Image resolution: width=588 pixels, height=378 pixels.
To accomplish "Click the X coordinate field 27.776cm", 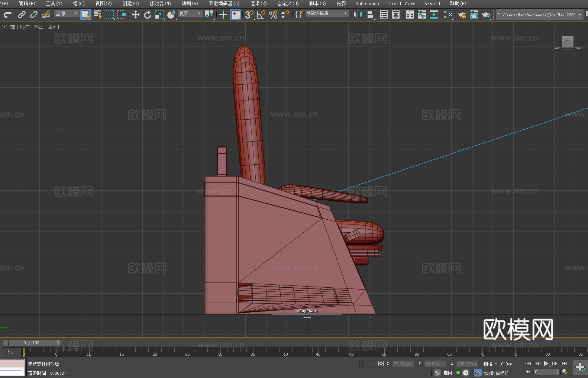I will pyautogui.click(x=403, y=364).
